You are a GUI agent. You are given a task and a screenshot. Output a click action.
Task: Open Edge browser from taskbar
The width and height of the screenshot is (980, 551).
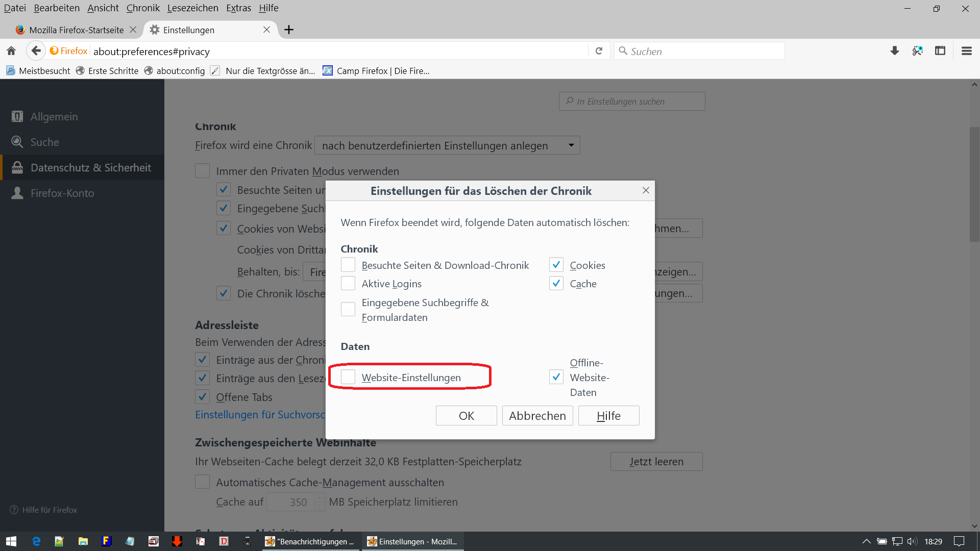click(36, 541)
